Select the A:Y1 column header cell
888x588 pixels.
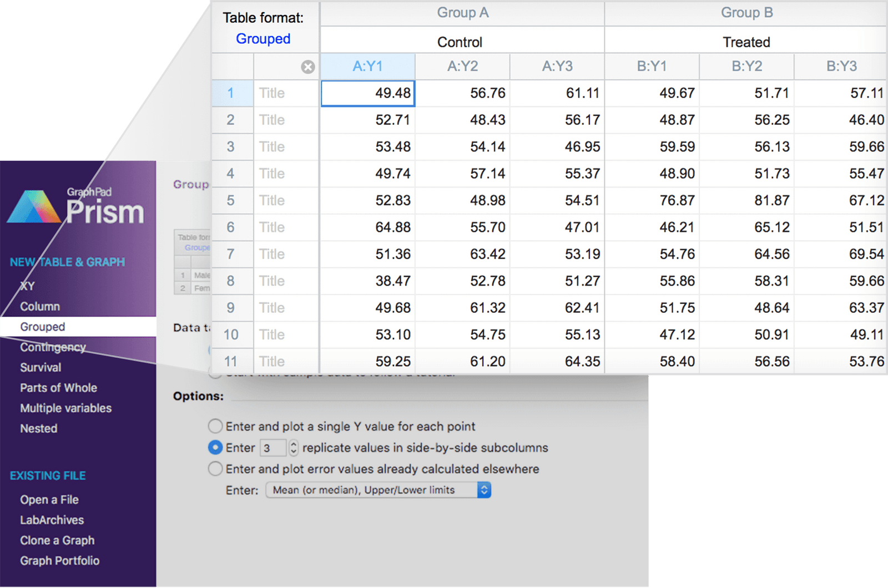pyautogui.click(x=368, y=66)
